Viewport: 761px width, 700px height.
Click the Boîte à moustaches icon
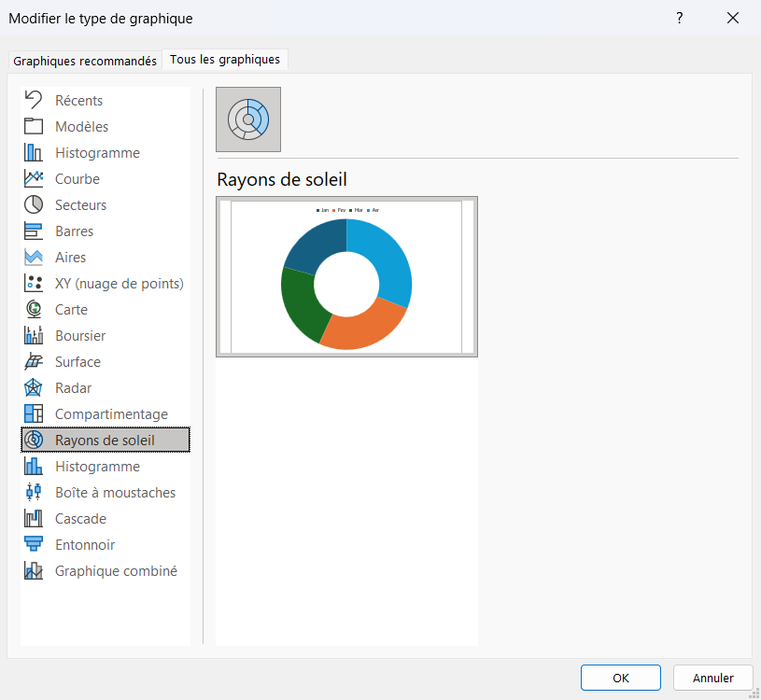click(34, 492)
